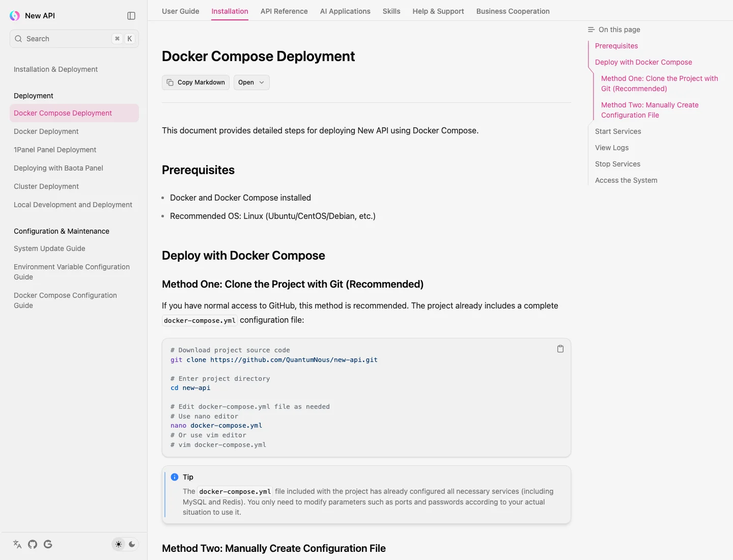Jump to the View Logs section

click(612, 148)
